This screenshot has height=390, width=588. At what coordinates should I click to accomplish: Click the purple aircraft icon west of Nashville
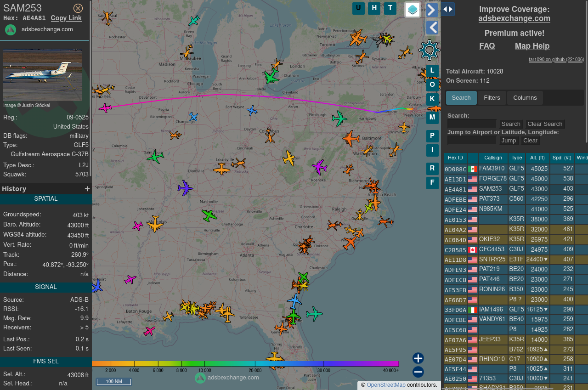coord(185,187)
